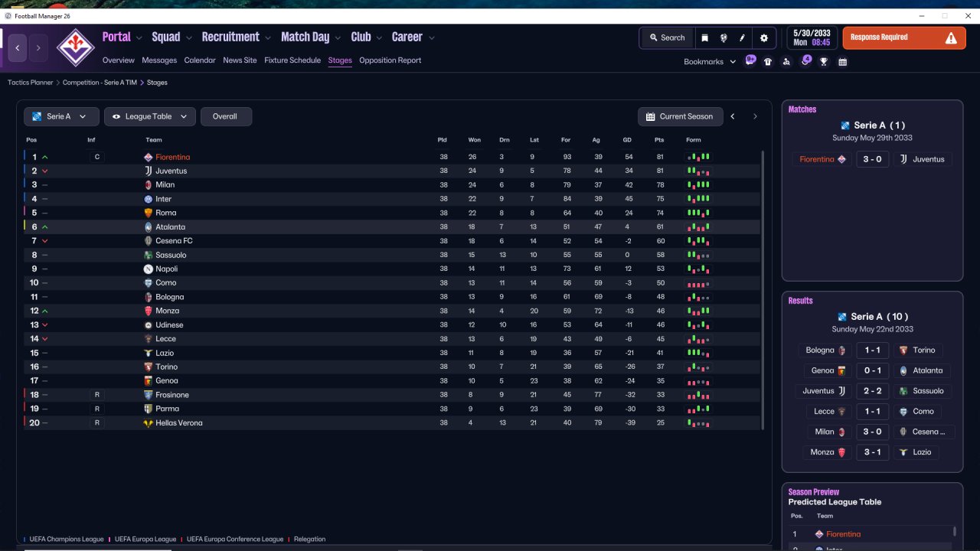Open the bookmark flag icon beside Search
980x551 pixels.
[704, 37]
